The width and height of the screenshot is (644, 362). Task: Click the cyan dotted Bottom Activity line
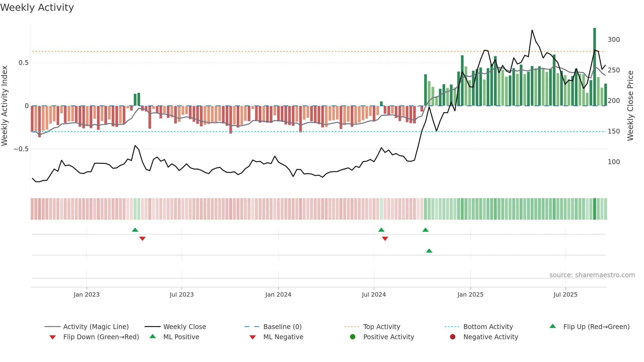[x=319, y=132]
